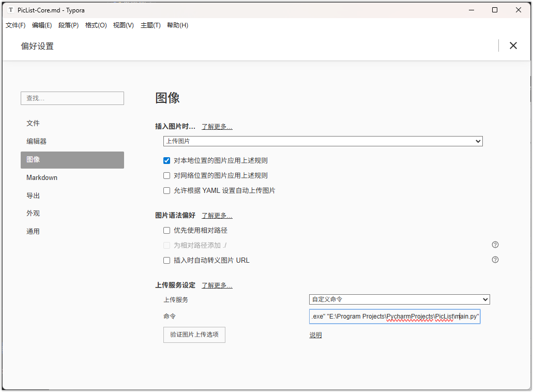Enable 对网络位置的图片应用上述规则 checkbox
The width and height of the screenshot is (533, 392).
[166, 175]
